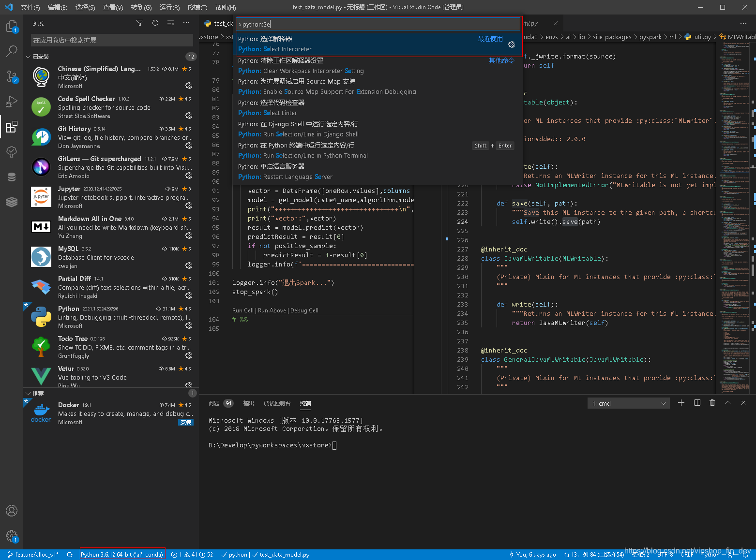The width and height of the screenshot is (756, 560).
Task: Open the 终端(T) menu
Action: click(x=197, y=7)
